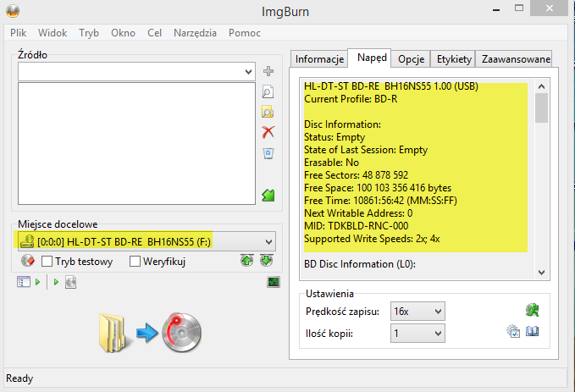
Task: Enable the Tryb testowy checkbox
Action: pyautogui.click(x=47, y=262)
